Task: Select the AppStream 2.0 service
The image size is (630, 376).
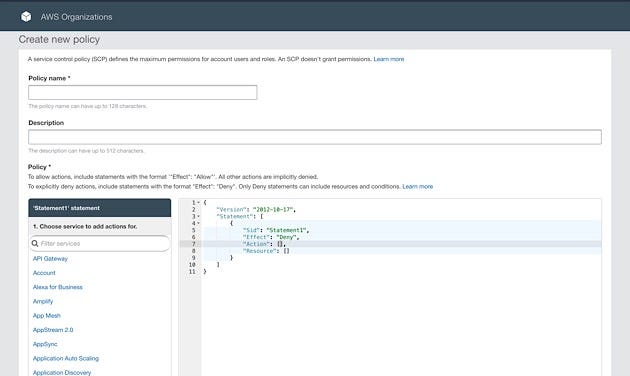Action: (x=53, y=330)
